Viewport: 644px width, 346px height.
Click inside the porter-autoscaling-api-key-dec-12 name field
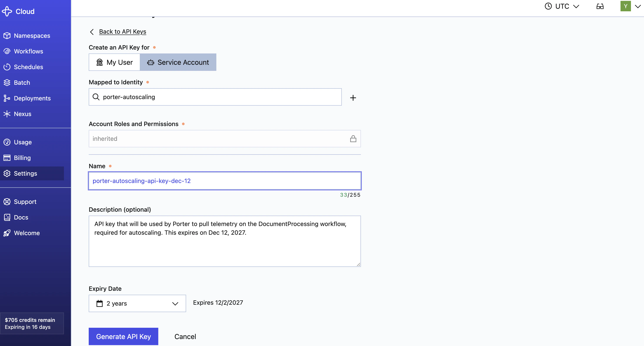click(225, 181)
